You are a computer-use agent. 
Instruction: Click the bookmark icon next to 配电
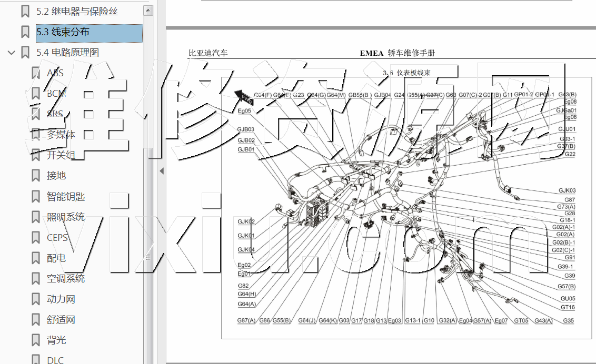coord(35,258)
